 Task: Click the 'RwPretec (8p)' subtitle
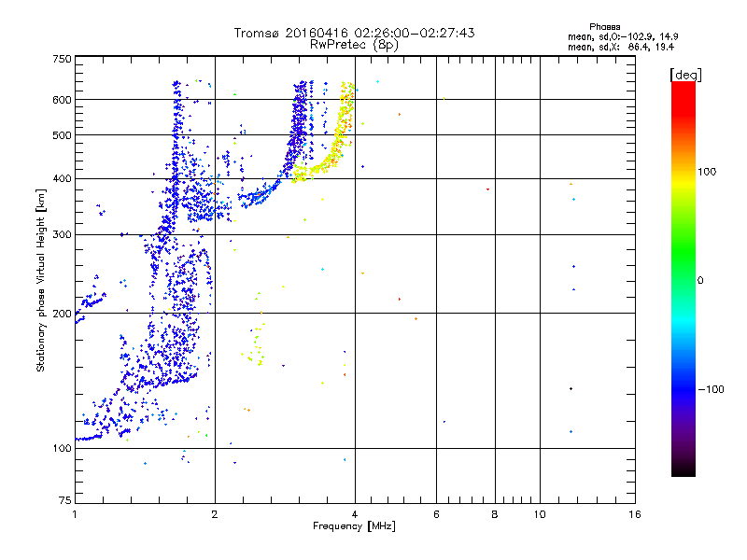point(355,45)
